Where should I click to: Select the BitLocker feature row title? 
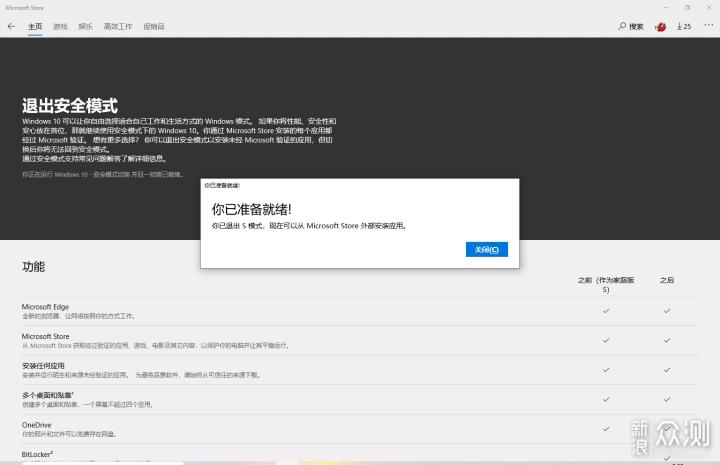(x=37, y=454)
